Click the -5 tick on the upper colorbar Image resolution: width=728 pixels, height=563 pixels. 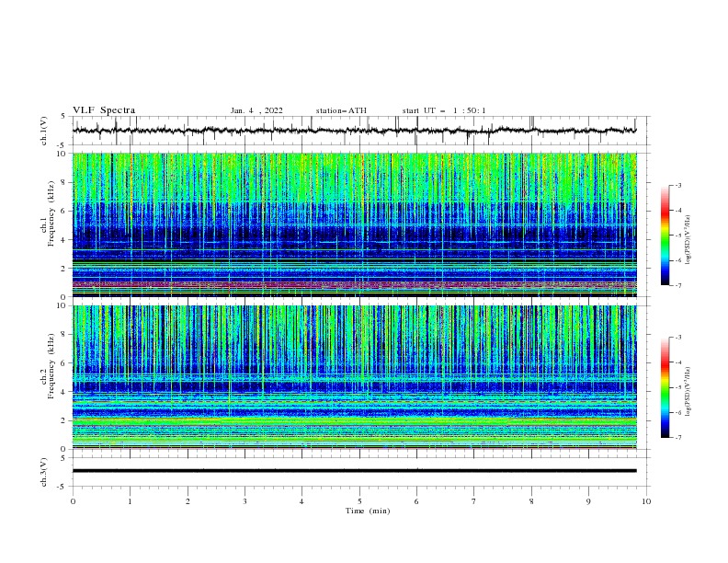678,236
